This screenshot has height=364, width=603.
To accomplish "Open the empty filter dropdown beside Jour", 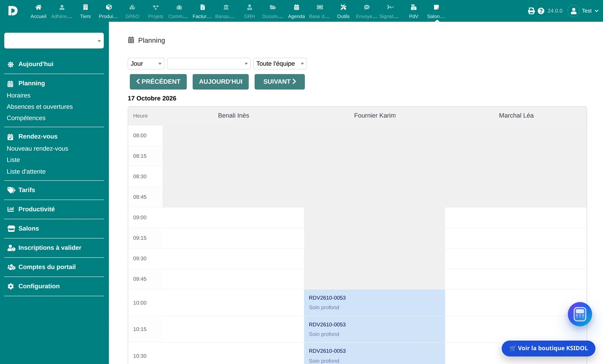I will [x=209, y=64].
